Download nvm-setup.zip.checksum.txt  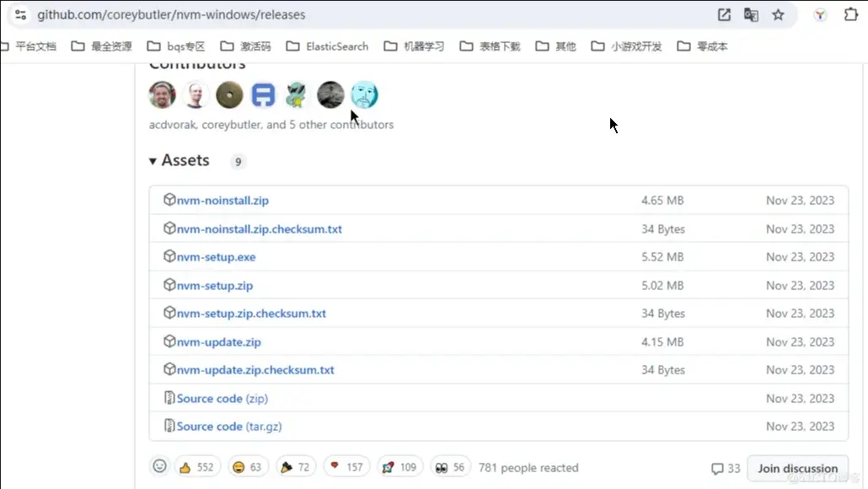click(x=251, y=314)
